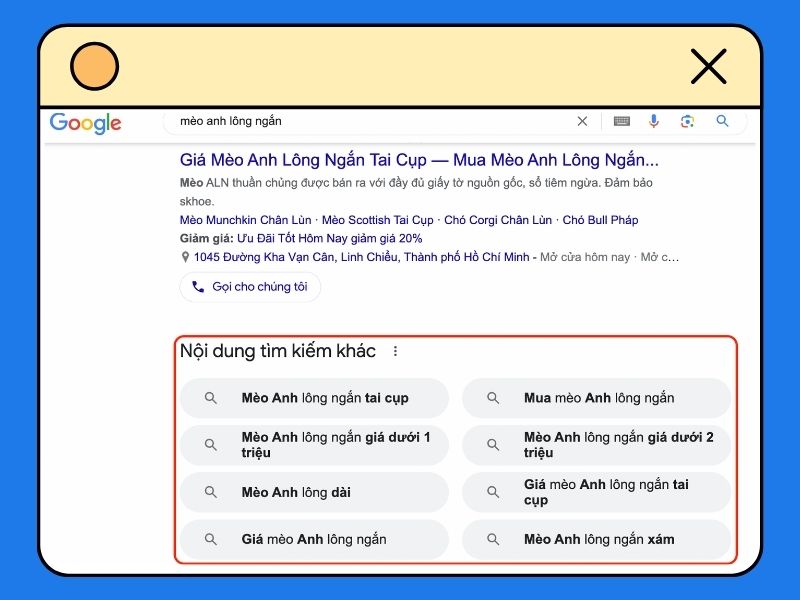This screenshot has height=600, width=800.
Task: Activate voice search with the microphone icon
Action: (x=654, y=121)
